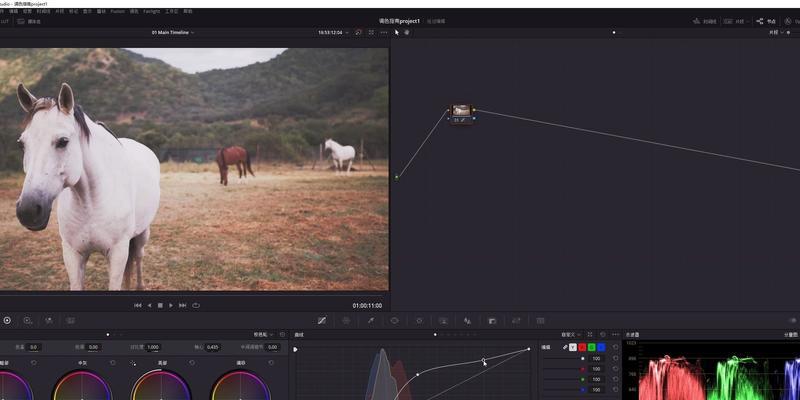Viewport: 800px width, 400px height.
Task: Open the Fusion menu
Action: [118, 11]
